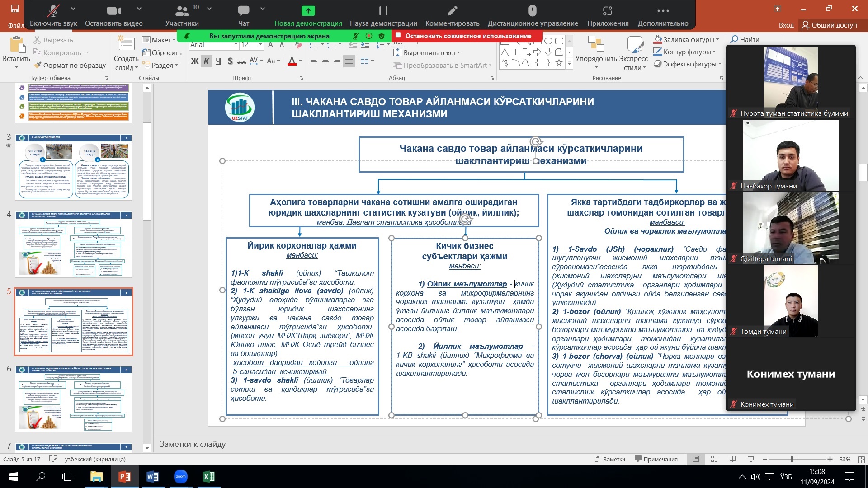868x488 pixels.
Task: Open font name dropdown
Action: (x=236, y=45)
